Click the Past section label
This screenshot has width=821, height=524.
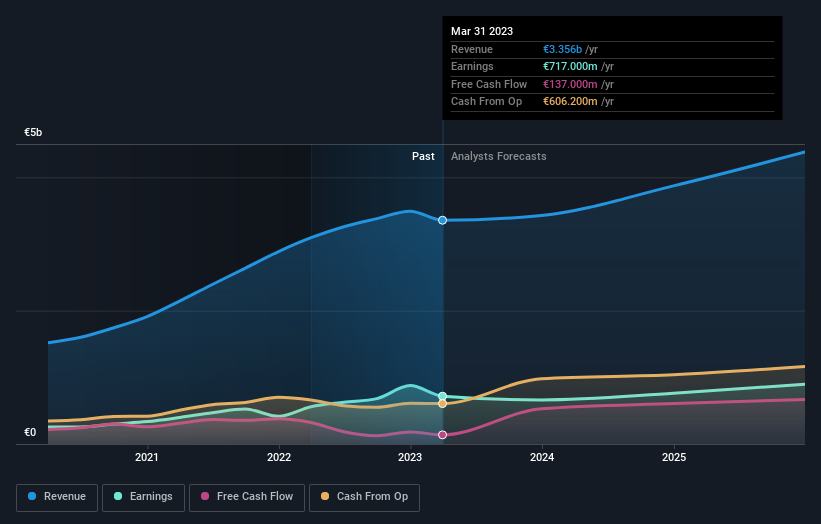tap(423, 157)
